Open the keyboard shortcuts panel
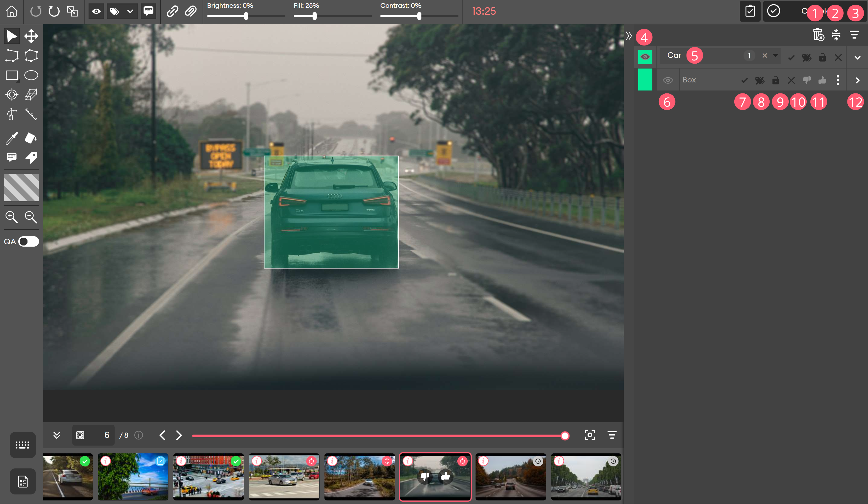 click(x=23, y=445)
